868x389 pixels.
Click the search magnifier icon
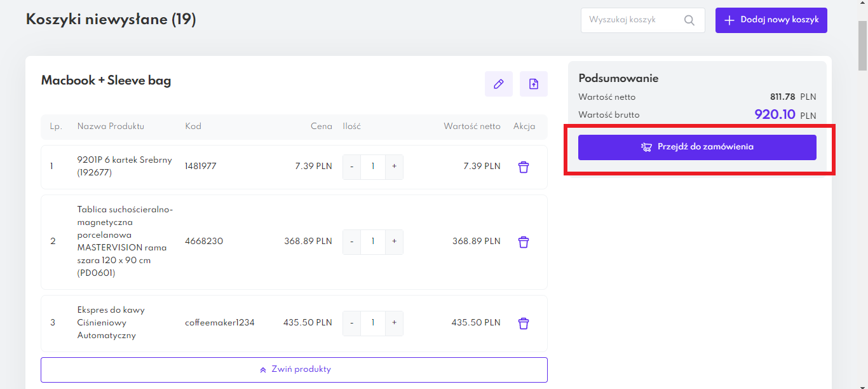(689, 20)
